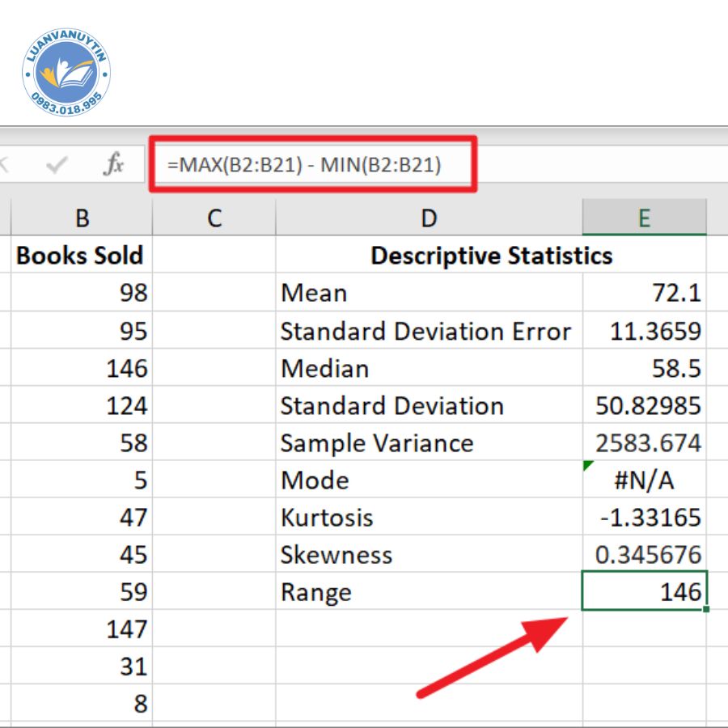728x728 pixels.
Task: Select column B header
Action: click(81, 218)
